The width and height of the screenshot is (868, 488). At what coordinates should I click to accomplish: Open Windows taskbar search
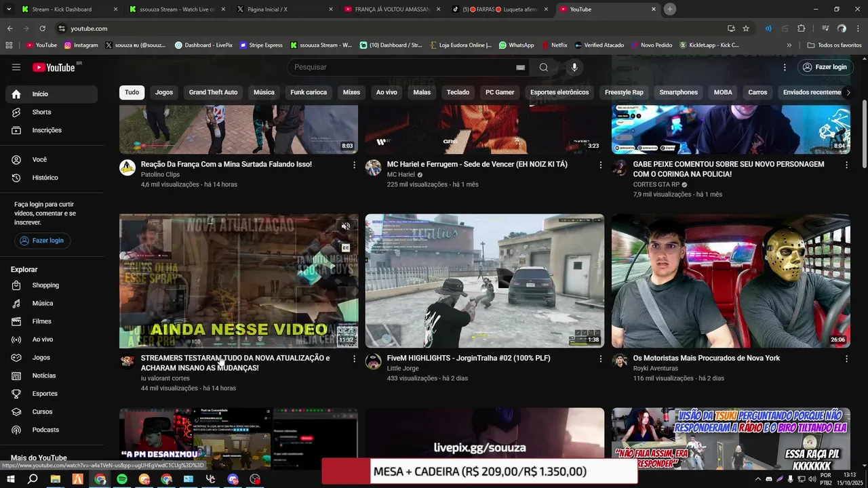[33, 479]
